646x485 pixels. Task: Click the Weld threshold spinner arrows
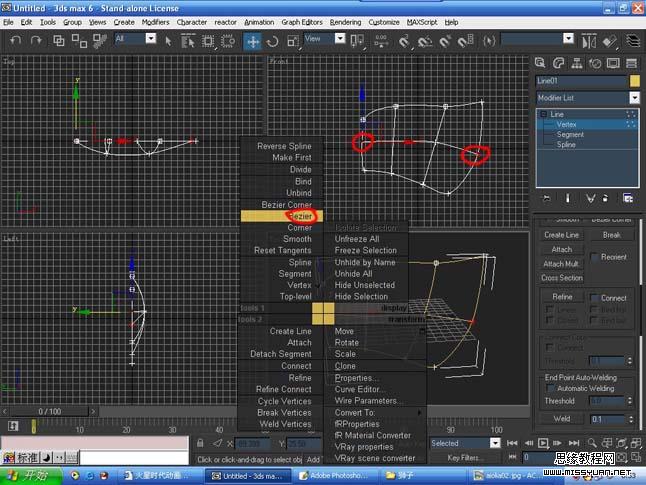click(630, 419)
